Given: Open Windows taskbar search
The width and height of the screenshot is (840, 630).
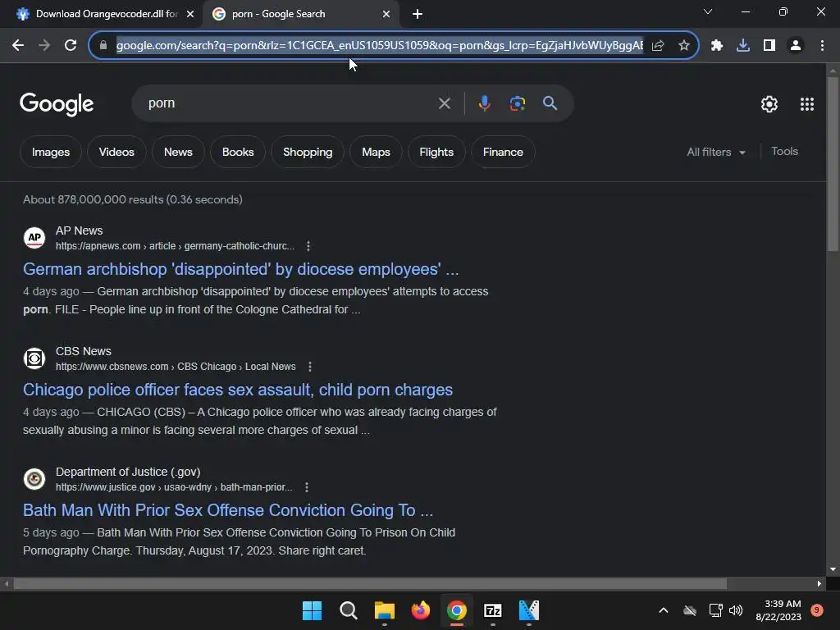Looking at the screenshot, I should (348, 610).
